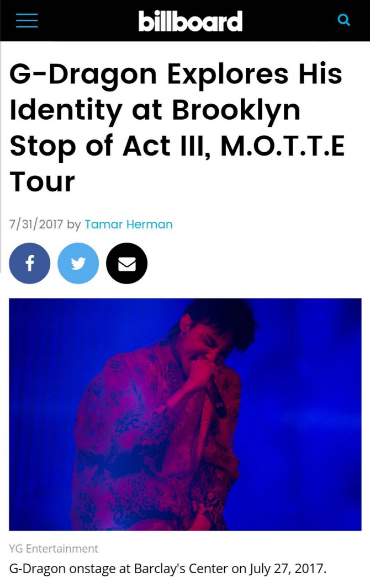Image resolution: width=370 pixels, height=588 pixels.
Task: Click the YG Entertainment photo credit
Action: tap(54, 549)
